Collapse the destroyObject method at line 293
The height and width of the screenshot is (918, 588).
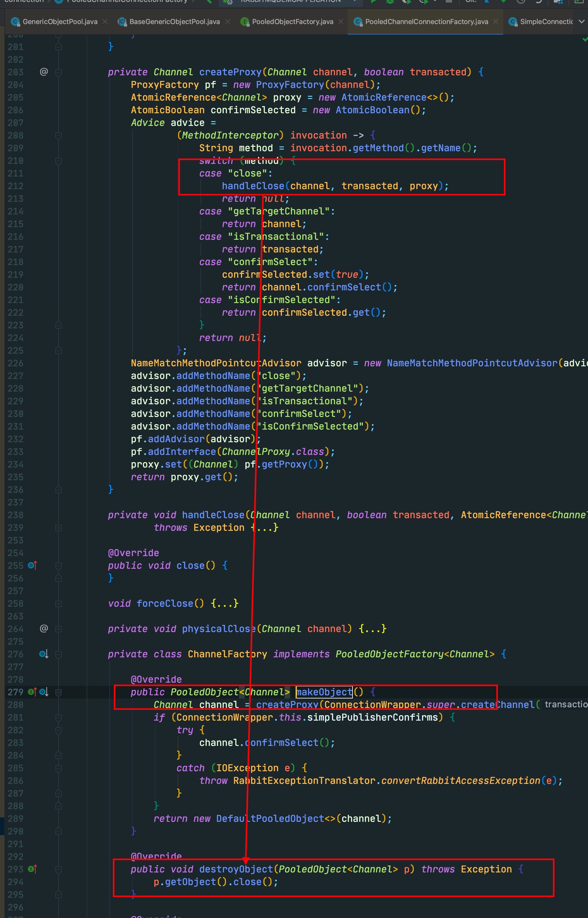pyautogui.click(x=58, y=869)
